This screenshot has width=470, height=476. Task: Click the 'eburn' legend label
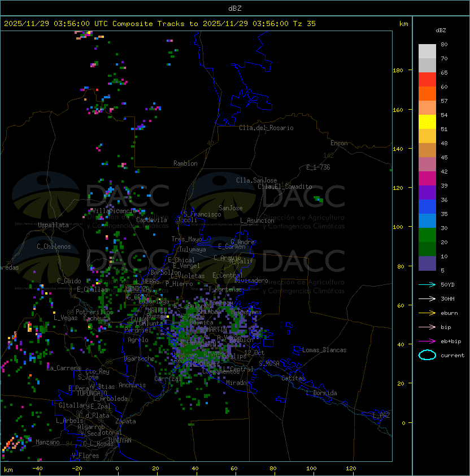tap(449, 313)
